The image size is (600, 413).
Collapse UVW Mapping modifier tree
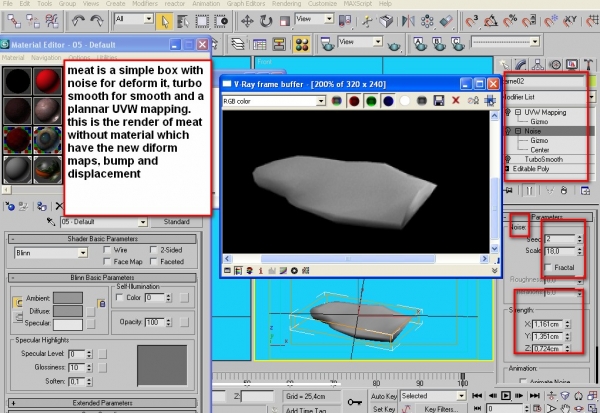click(518, 112)
